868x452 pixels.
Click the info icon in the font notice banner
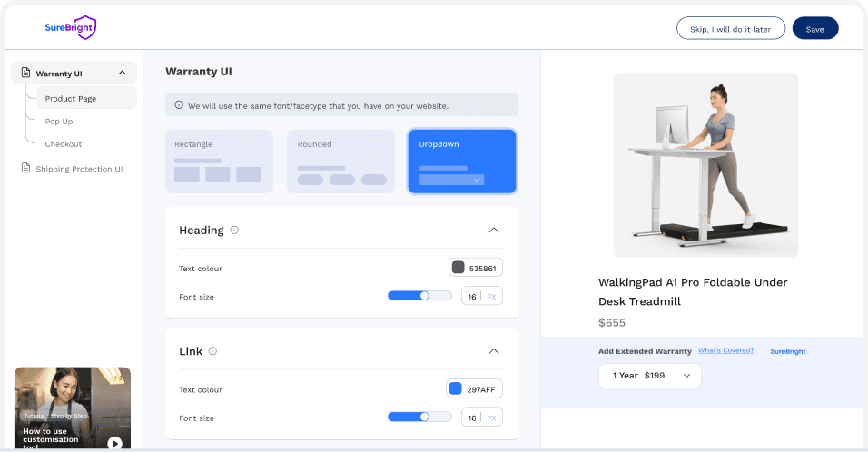(x=179, y=105)
